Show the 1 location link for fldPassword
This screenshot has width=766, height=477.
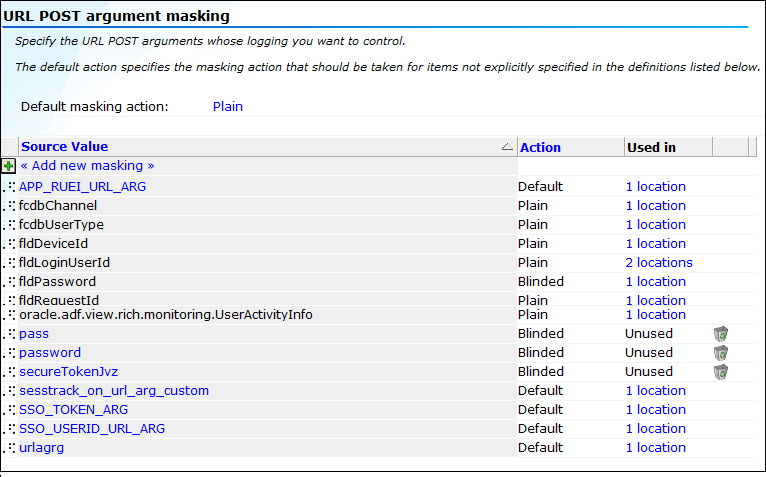[x=656, y=282]
